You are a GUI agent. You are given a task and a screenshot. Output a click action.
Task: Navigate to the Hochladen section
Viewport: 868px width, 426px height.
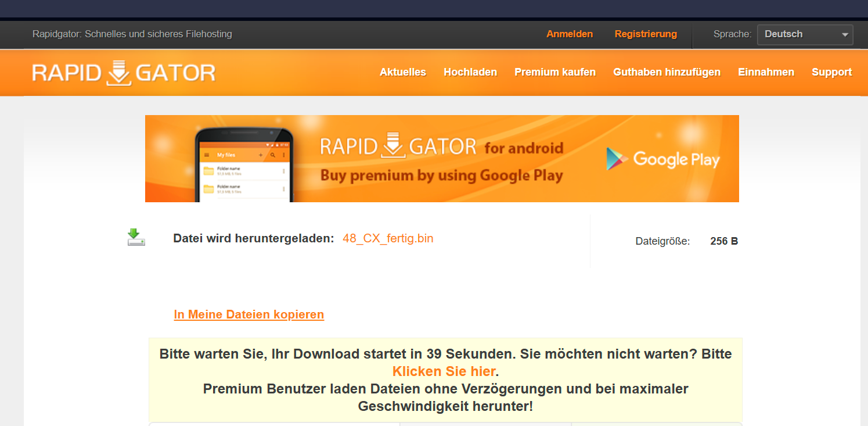470,72
